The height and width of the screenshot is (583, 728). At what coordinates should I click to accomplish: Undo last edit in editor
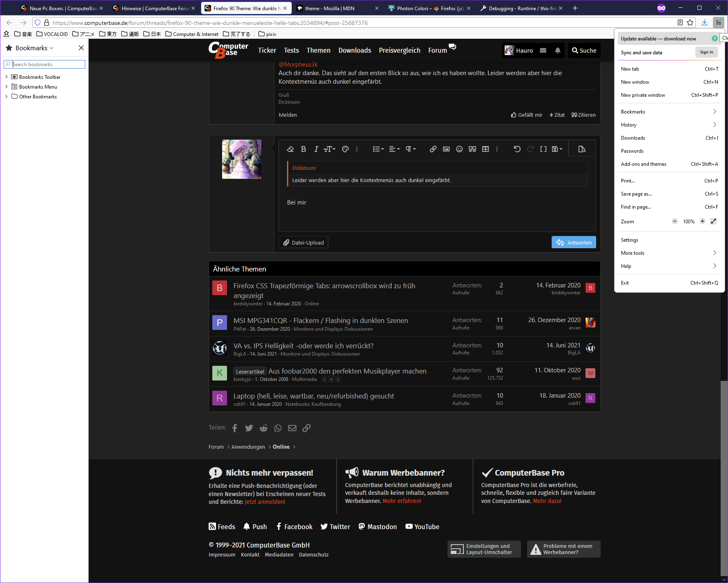[x=517, y=149]
